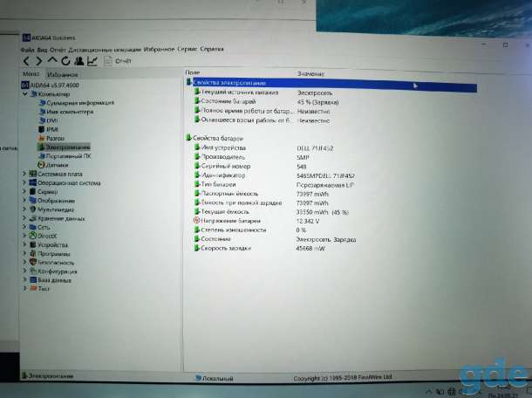This screenshot has height=398, width=532.
Task: Select the Ёмкость при полной зарядке row
Action: (262, 202)
